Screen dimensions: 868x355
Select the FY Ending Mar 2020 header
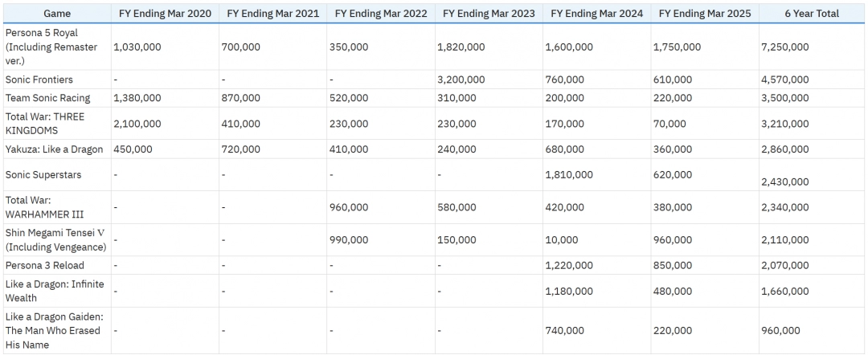[x=165, y=14]
